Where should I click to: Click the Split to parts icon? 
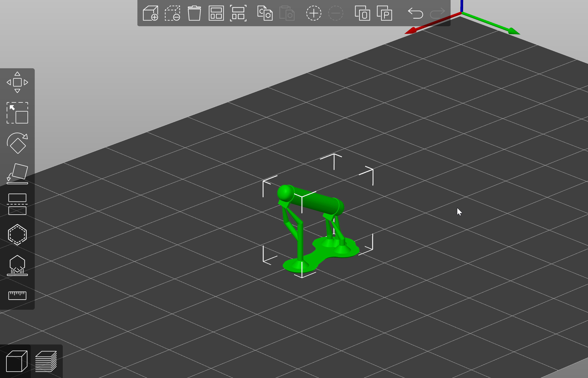coord(384,13)
